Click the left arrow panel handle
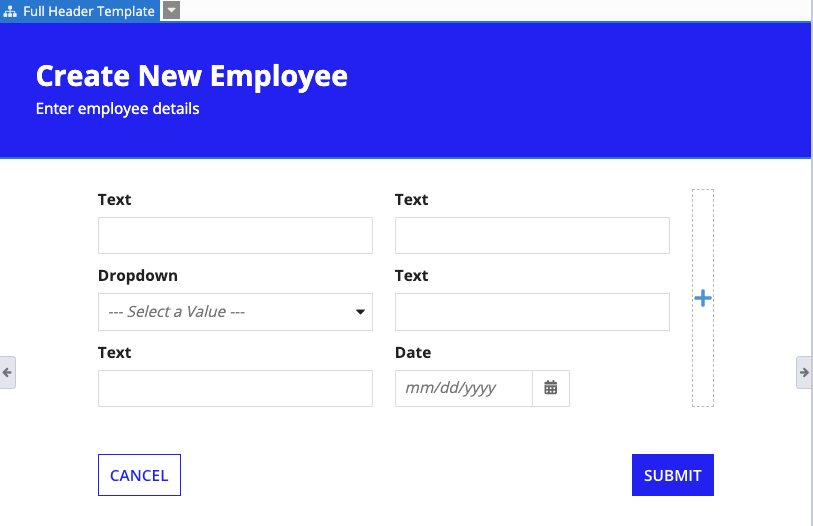 7,372
